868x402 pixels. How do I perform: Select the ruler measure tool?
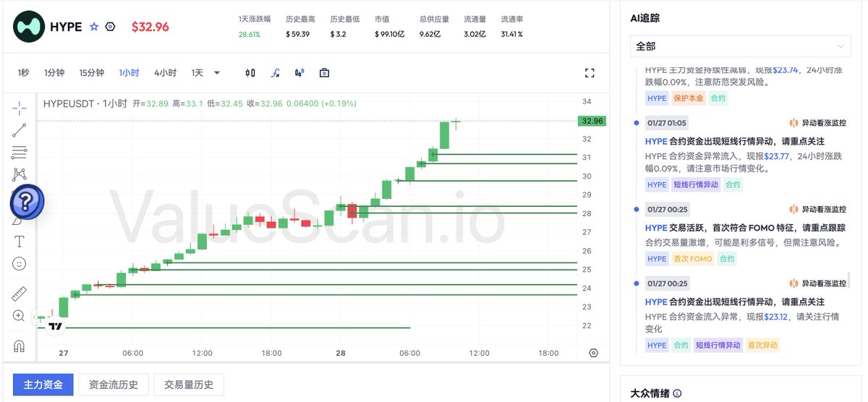[x=20, y=294]
